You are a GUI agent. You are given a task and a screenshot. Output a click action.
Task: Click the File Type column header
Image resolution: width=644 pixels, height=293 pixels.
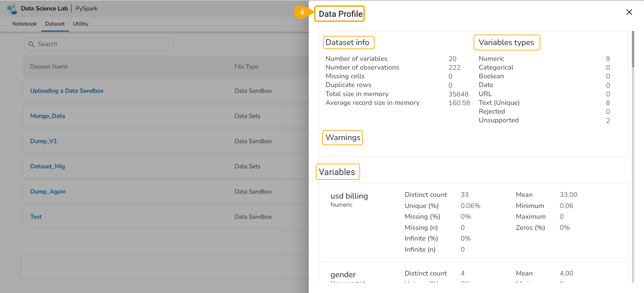click(x=246, y=67)
